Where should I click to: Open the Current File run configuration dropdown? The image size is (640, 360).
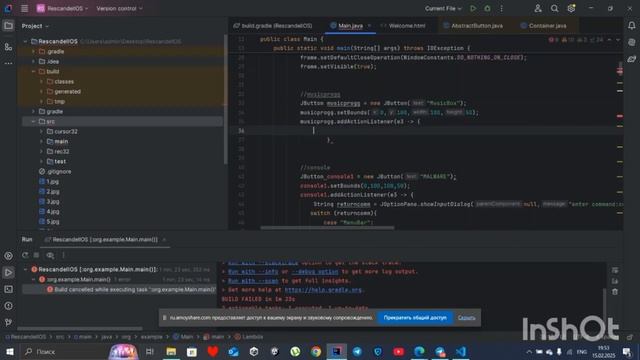pyautogui.click(x=443, y=8)
